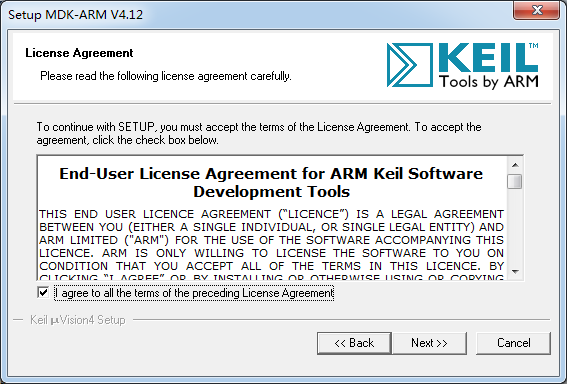Click the license scrollbar up arrow
Screen dimensions: 567x384
point(515,165)
